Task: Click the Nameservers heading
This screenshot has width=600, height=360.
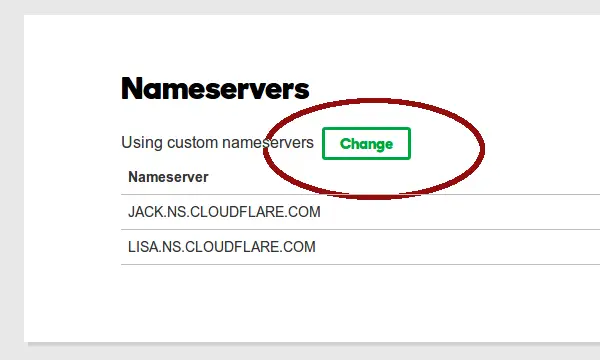Action: coord(215,89)
